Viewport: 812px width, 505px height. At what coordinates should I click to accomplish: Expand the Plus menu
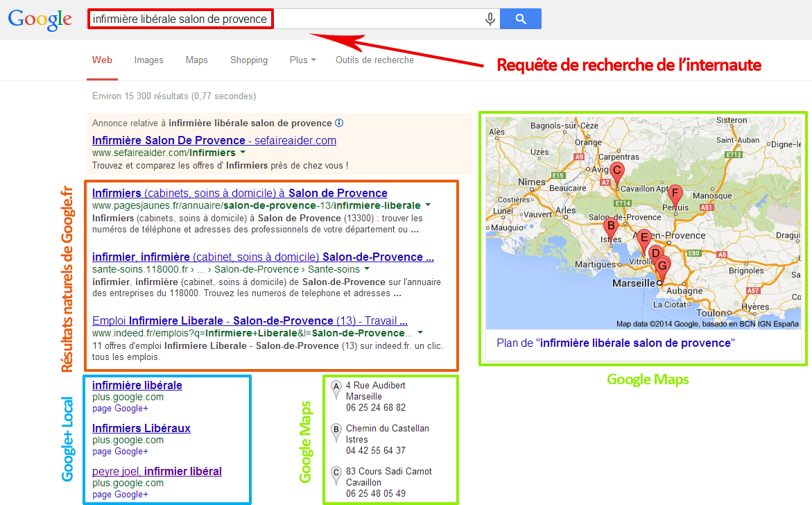[302, 60]
